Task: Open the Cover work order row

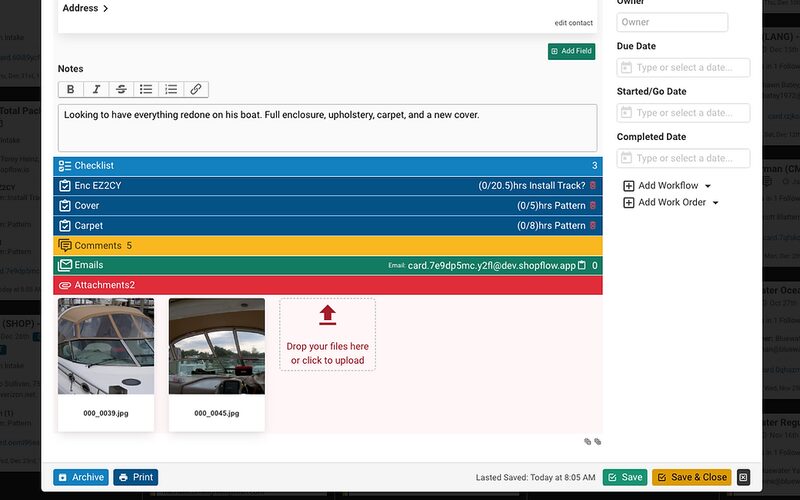Action: pos(328,206)
